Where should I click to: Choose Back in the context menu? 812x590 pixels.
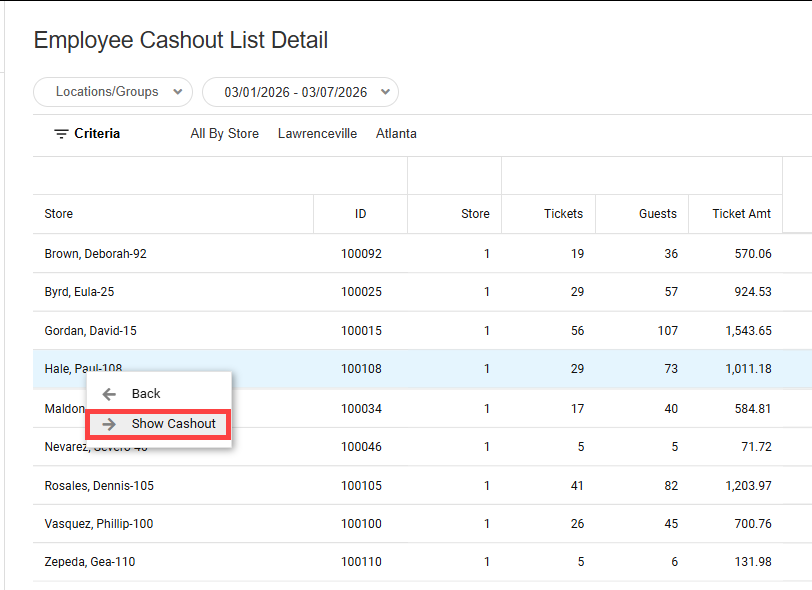coord(146,394)
